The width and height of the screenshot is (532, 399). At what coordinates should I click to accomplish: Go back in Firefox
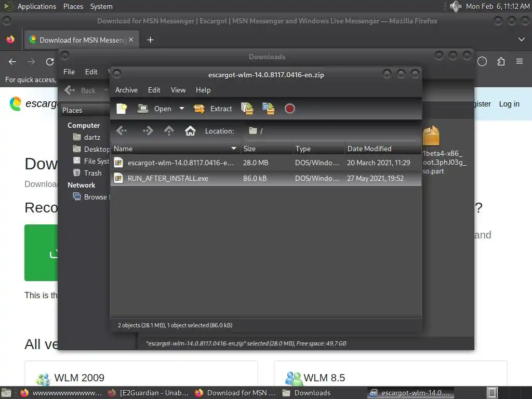tap(12, 61)
